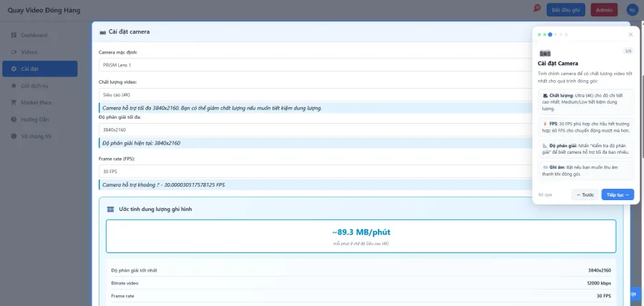Screen dimensions: 644x306
Task: Continue the tour with Tiếp tục
Action: (618, 194)
